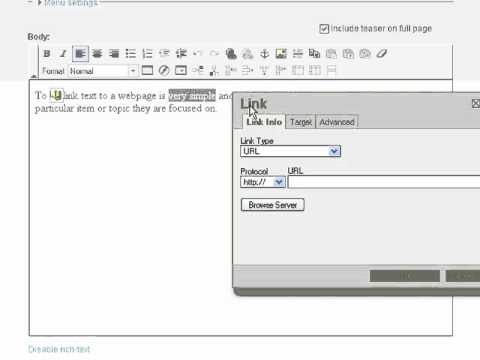
Task: Click inside the URL input field
Action: 384,182
